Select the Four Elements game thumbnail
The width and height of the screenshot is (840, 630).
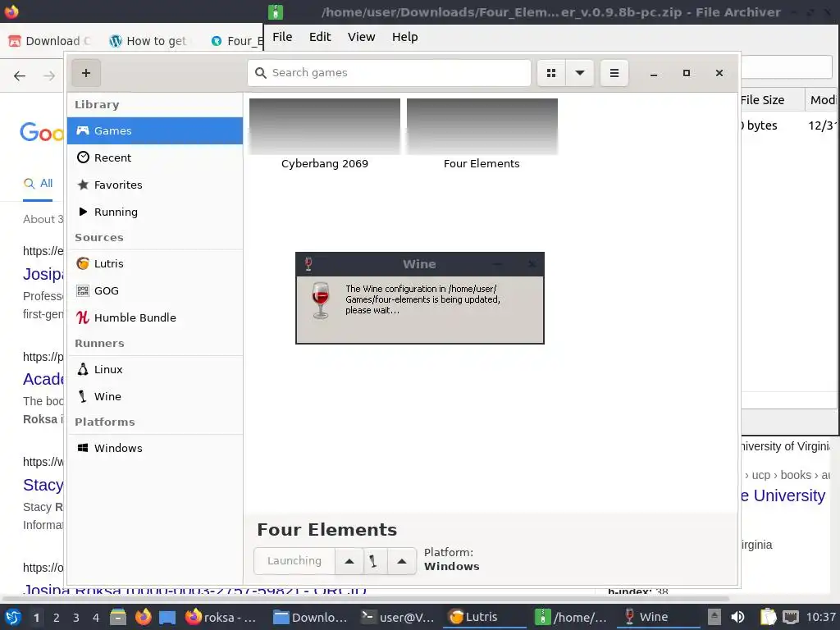point(482,126)
